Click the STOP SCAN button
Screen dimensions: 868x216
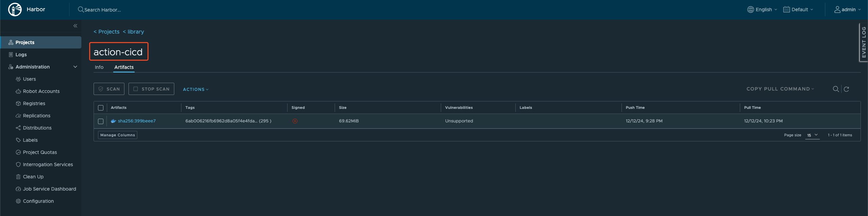[151, 89]
